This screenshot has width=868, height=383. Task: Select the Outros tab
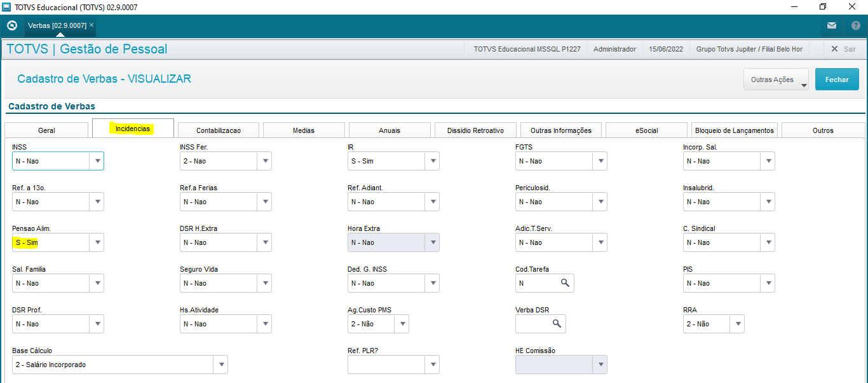[823, 130]
